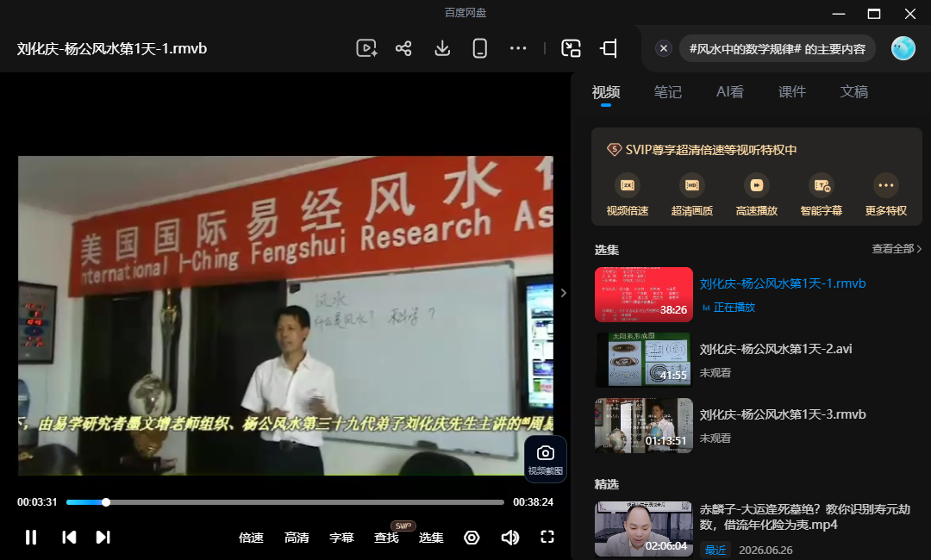Open the circular playback settings icon
This screenshot has height=560, width=931.
pyautogui.click(x=472, y=538)
